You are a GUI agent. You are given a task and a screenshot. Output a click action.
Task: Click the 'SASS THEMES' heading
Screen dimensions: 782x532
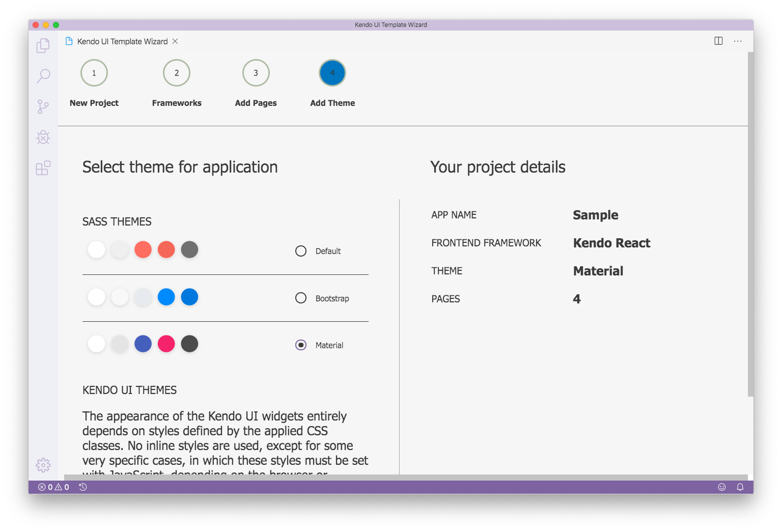(117, 221)
